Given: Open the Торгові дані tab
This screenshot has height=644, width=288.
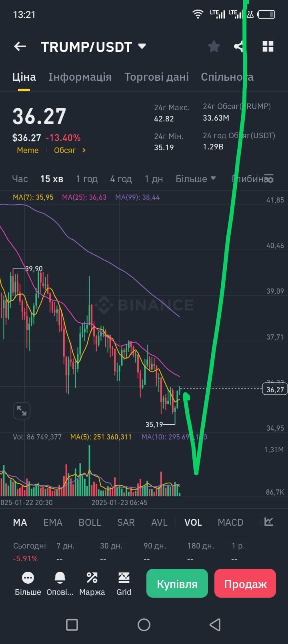Looking at the screenshot, I should (156, 77).
